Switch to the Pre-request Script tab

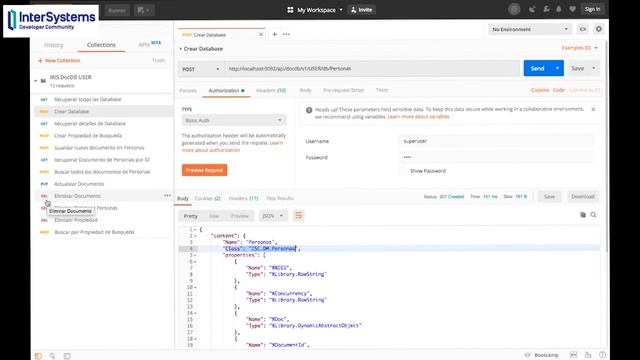click(x=343, y=90)
